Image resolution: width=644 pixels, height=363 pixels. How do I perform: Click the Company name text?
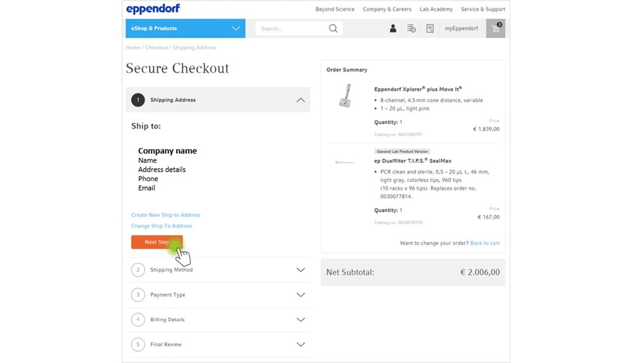[x=167, y=151]
